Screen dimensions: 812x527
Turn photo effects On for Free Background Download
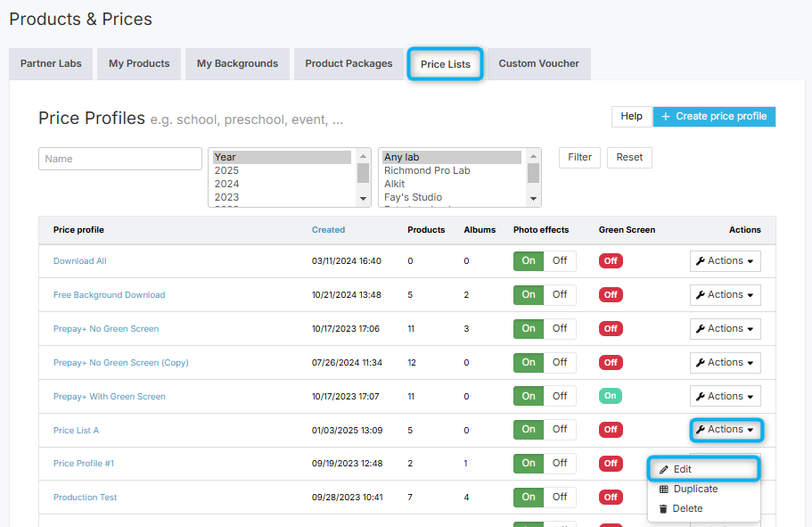tap(529, 294)
